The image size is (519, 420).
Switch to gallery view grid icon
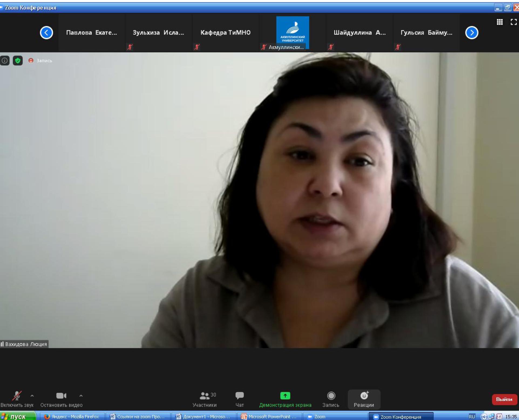click(x=500, y=22)
